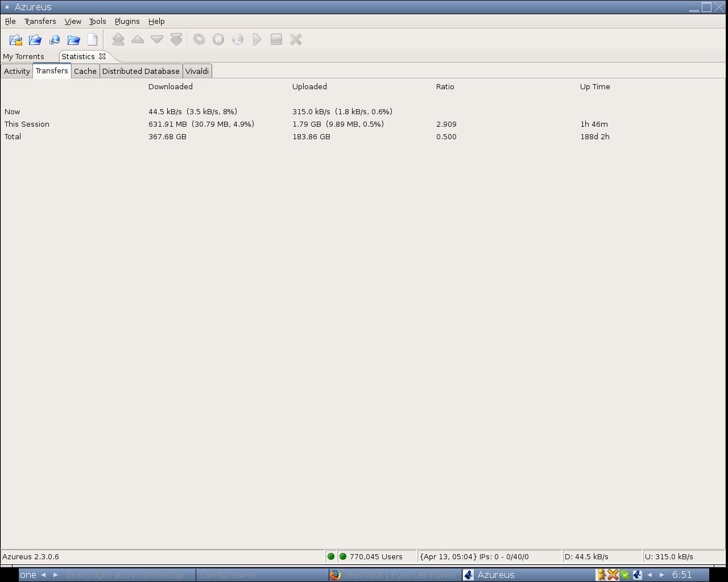Viewport: 728px width, 582px height.
Task: Click the Up Time column header
Action: tap(595, 86)
